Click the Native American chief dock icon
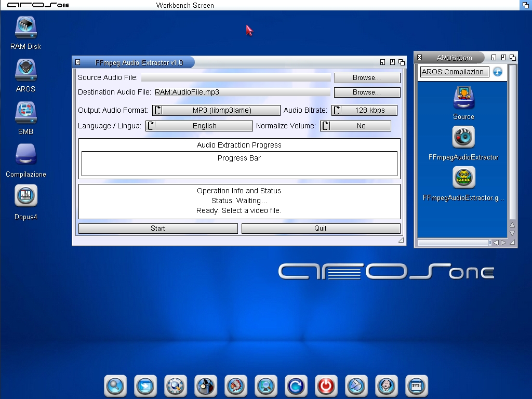 pos(236,386)
